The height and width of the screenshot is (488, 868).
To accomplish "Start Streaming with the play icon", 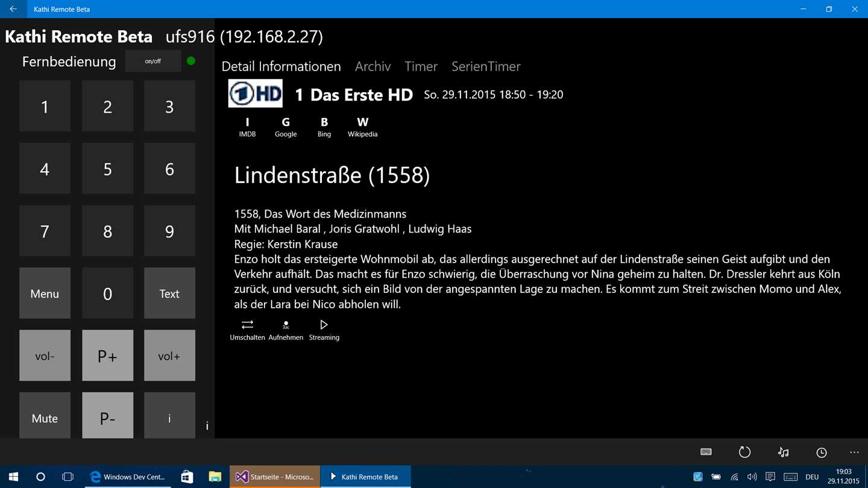I will 324,330.
